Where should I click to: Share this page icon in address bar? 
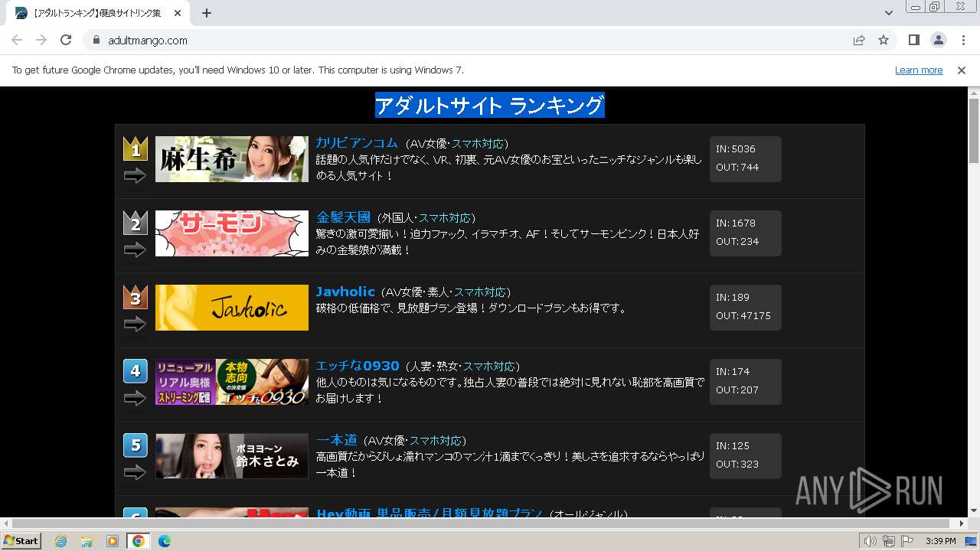859,41
